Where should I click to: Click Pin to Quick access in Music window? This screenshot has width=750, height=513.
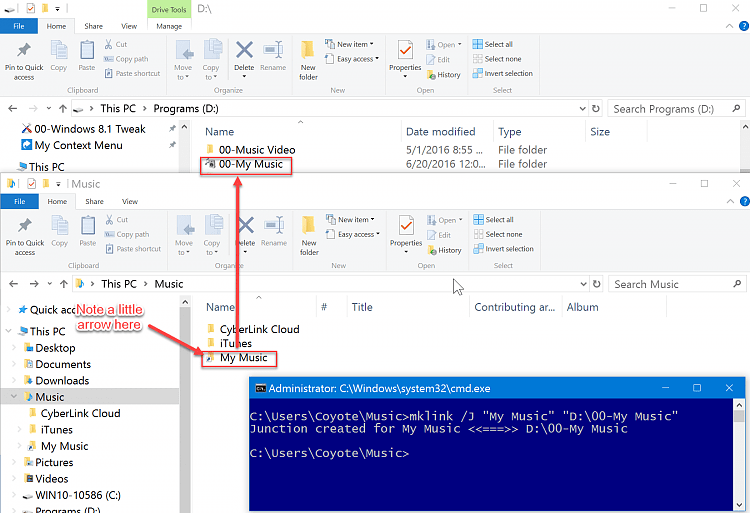25,237
